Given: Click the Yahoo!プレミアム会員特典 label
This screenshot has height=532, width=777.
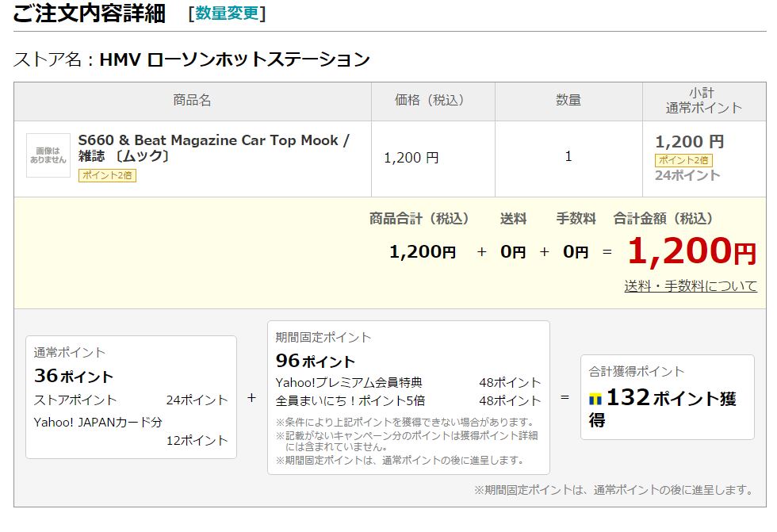Looking at the screenshot, I should tap(349, 383).
